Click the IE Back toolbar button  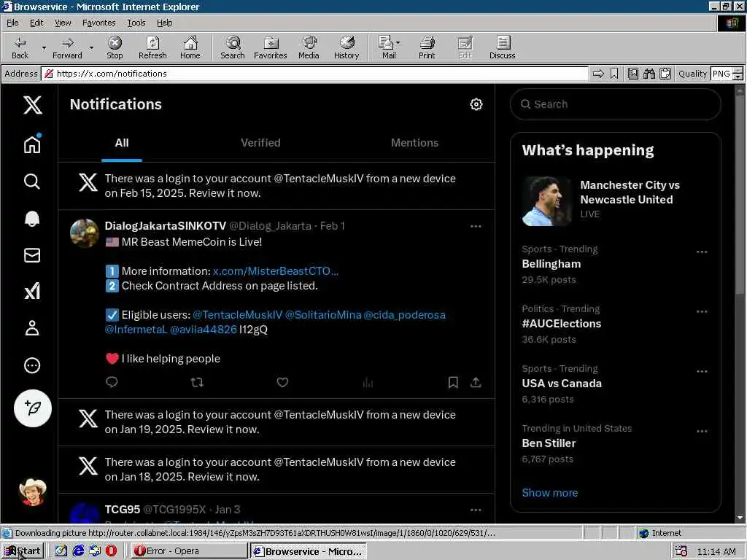pyautogui.click(x=20, y=47)
